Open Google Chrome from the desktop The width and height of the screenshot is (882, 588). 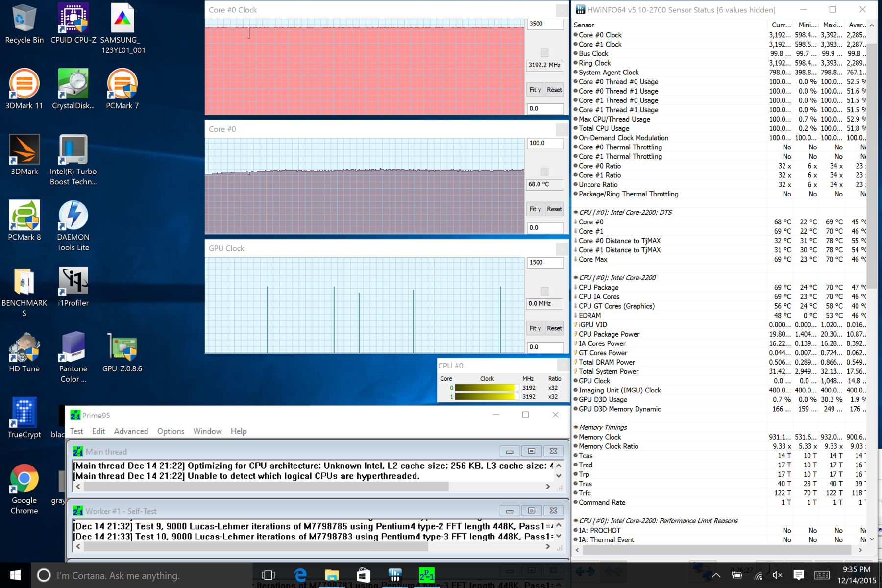[x=24, y=489]
